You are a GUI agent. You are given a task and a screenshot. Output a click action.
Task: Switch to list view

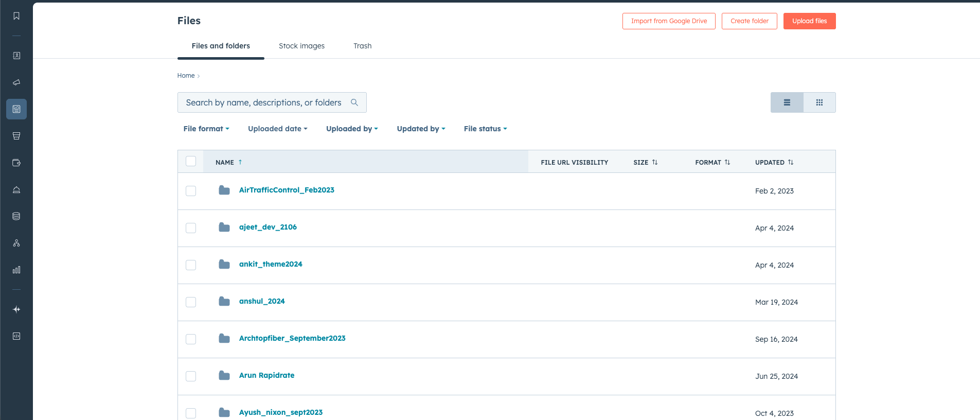click(787, 102)
